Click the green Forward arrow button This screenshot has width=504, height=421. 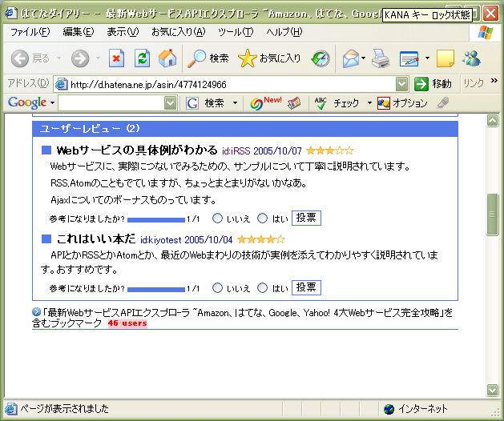80,58
